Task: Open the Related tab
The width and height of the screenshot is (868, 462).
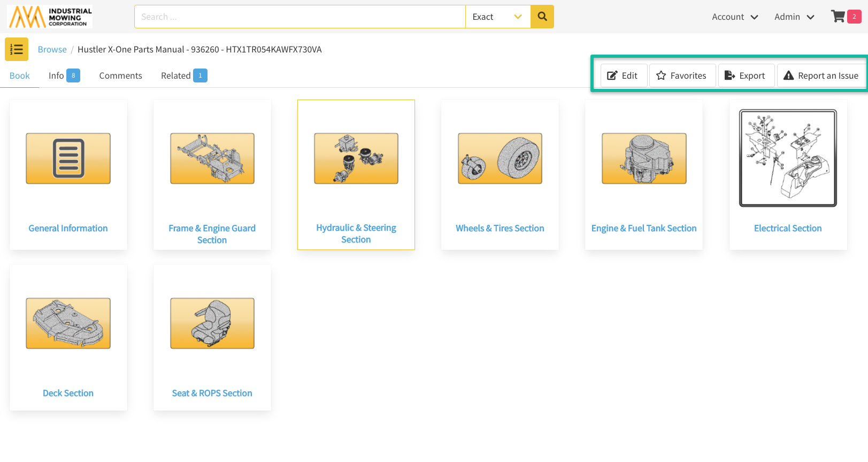Action: click(x=183, y=75)
